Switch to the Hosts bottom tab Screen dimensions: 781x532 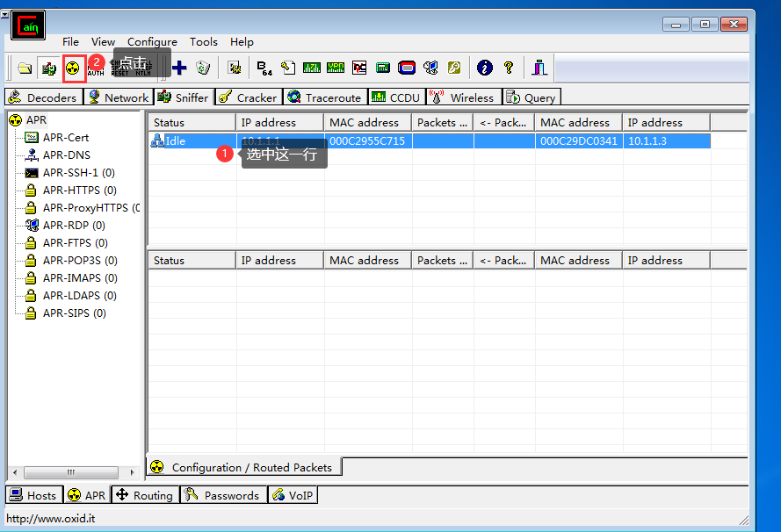click(x=34, y=495)
